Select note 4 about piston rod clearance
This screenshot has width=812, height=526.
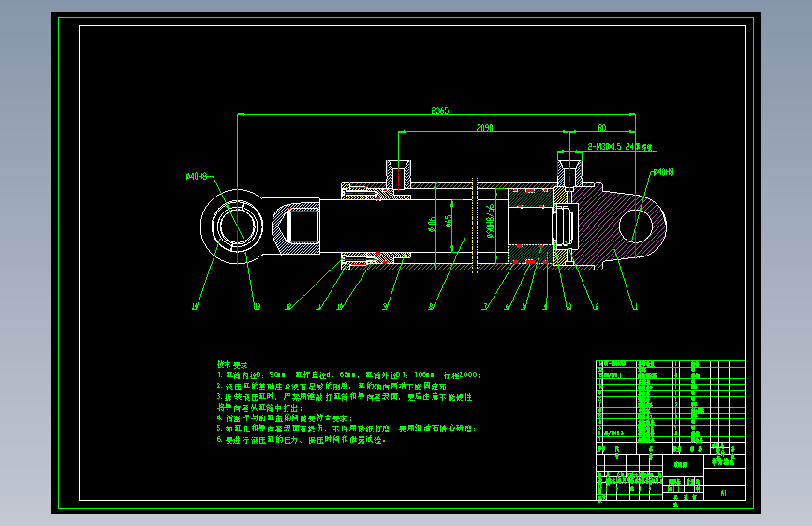point(285,417)
